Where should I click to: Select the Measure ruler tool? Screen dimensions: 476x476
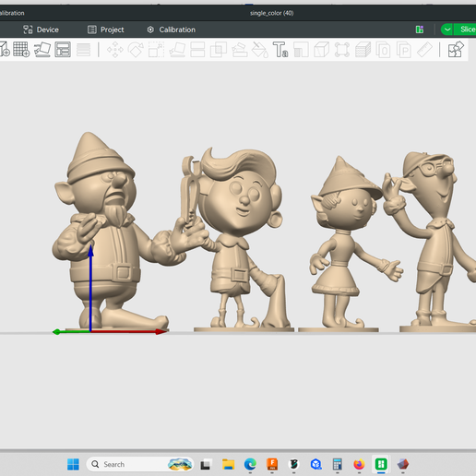click(424, 50)
